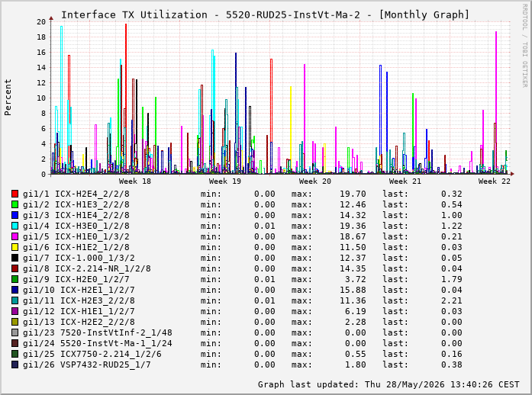The image size is (532, 395).
Task: Click the Graph last updated timestamp
Action: pos(389,384)
